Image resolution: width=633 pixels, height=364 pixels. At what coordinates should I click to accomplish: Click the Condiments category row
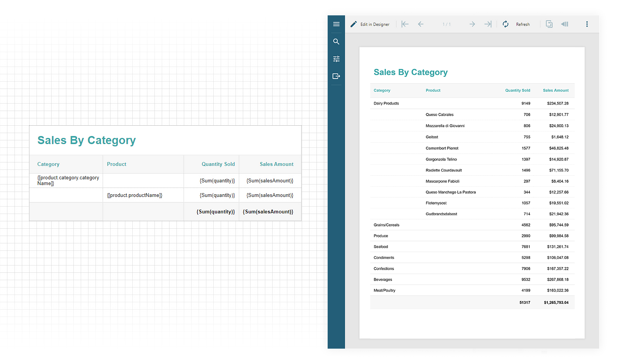click(x=472, y=257)
